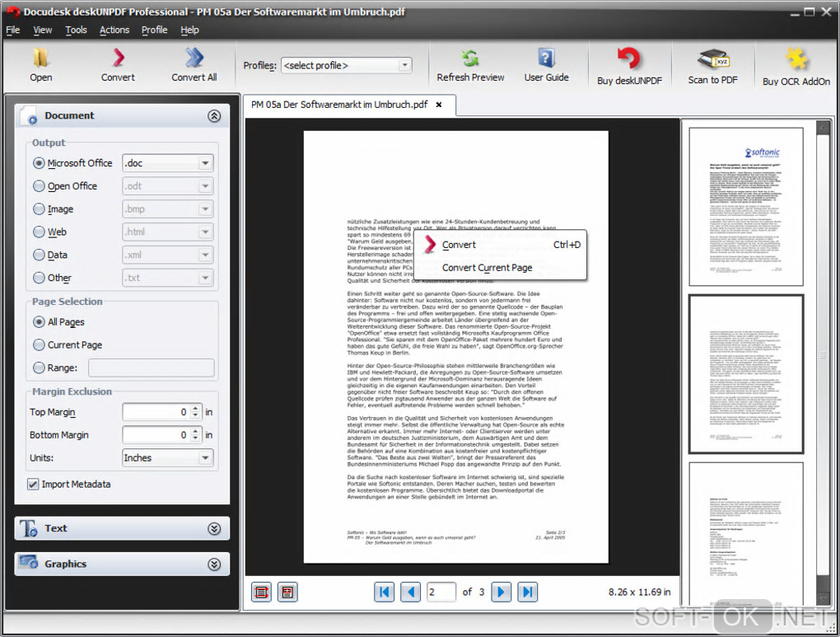Click the Convert arrow in context menu

(430, 245)
